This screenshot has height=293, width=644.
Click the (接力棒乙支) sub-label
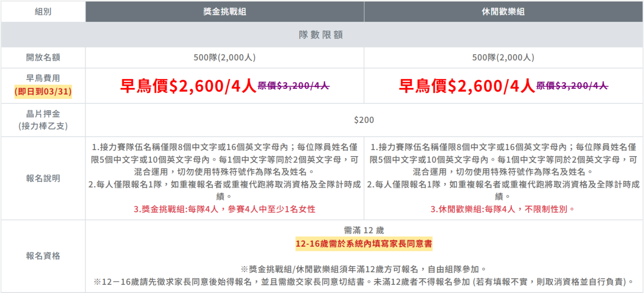[43, 126]
